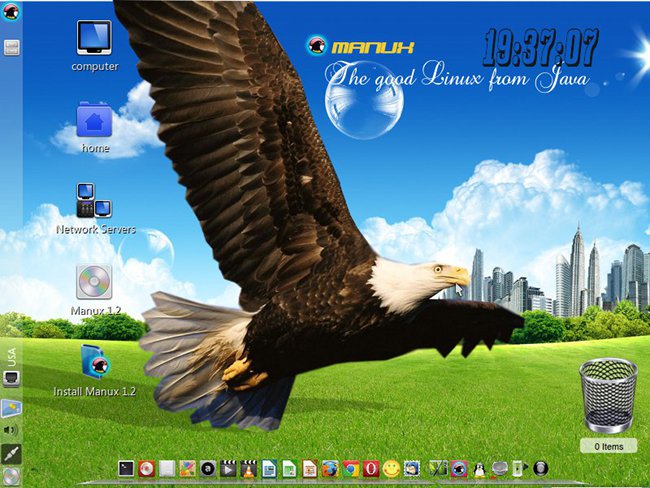Launch the Install Manux 1.2 desktop icon
Screen dimensions: 650x488
pyautogui.click(x=94, y=362)
